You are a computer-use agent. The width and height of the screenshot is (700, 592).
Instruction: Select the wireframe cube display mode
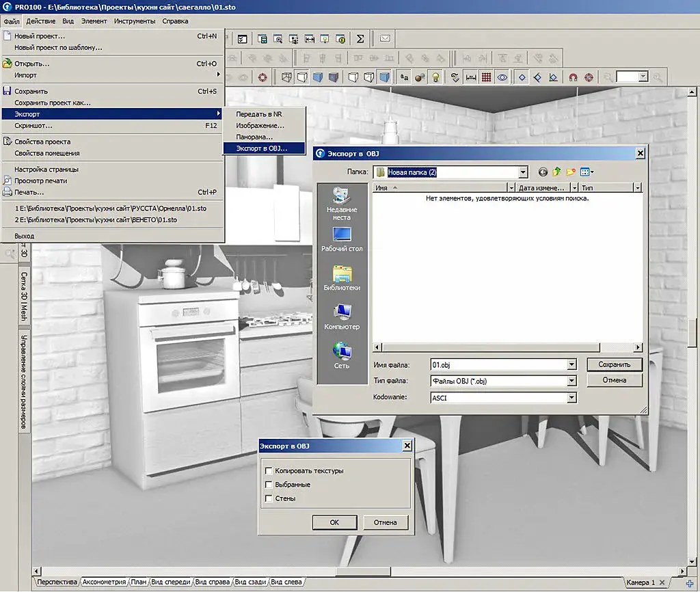(286, 77)
